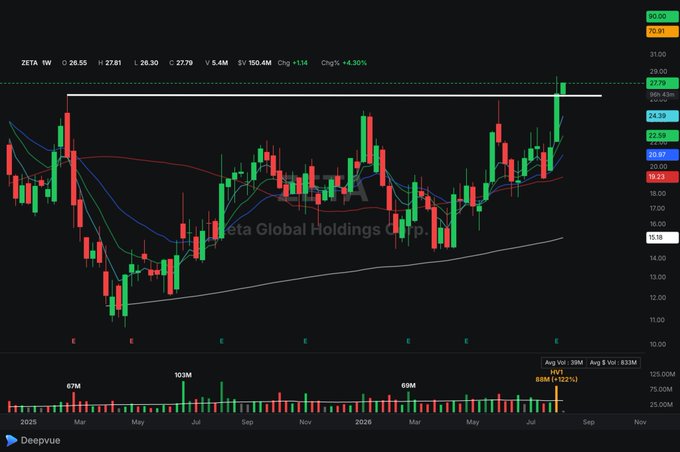Click the Sep label right of 2026 on axis
Screen dimensions: 680x452
click(588, 422)
